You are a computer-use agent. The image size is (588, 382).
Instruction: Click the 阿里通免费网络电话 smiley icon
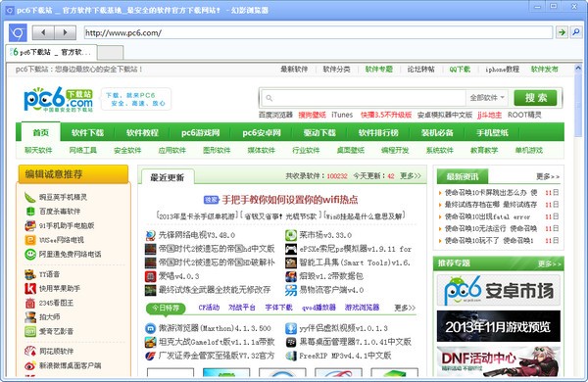tap(30, 254)
